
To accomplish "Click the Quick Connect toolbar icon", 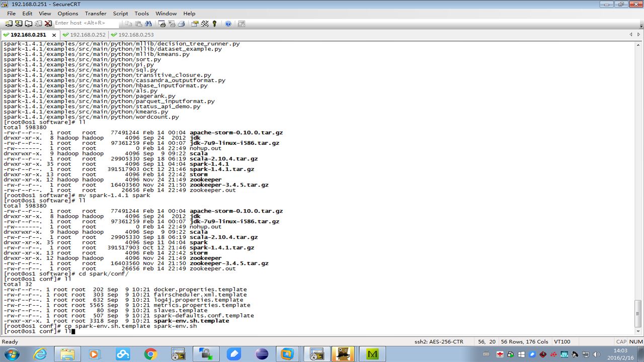I will (x=19, y=24).
